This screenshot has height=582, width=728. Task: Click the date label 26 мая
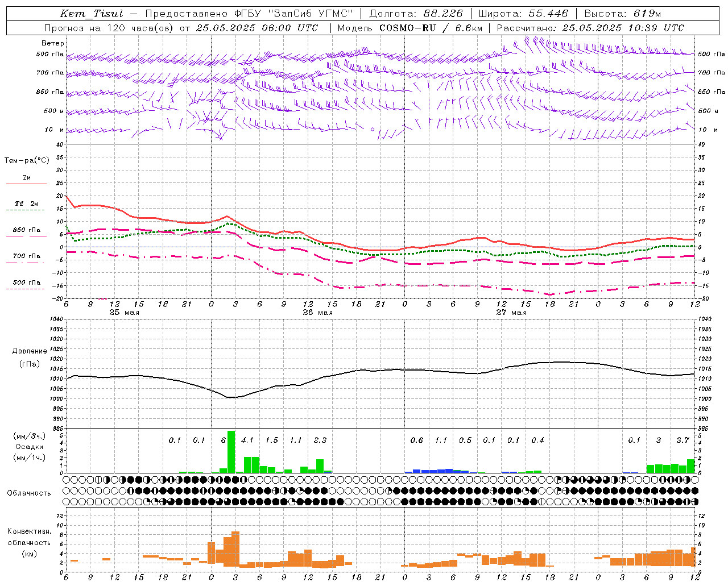pyautogui.click(x=317, y=313)
